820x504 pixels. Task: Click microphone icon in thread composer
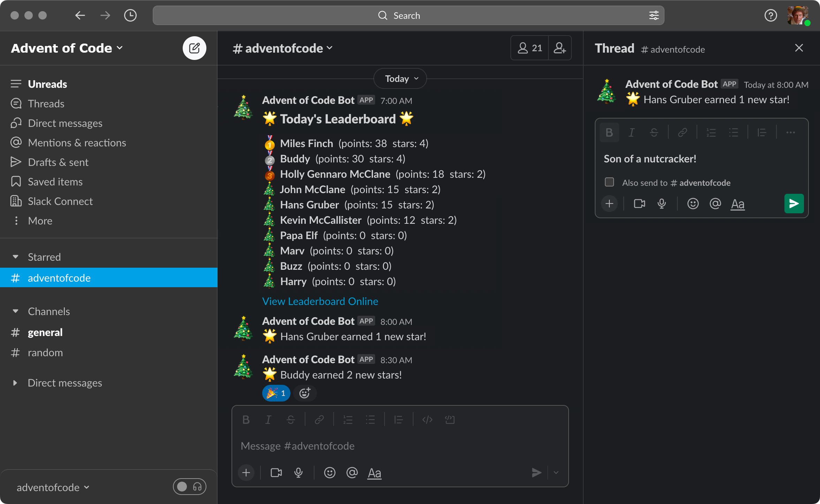pos(661,204)
